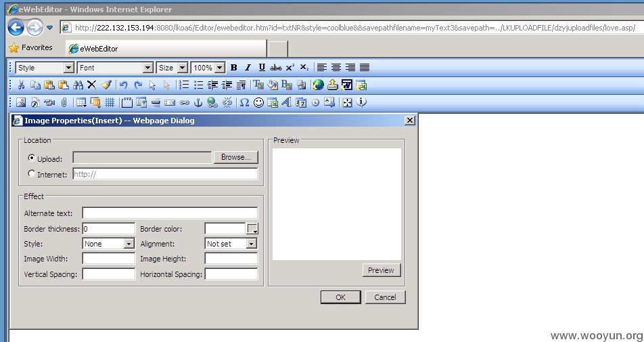The width and height of the screenshot is (644, 342).
Task: Click the font color icon
Action: pyautogui.click(x=258, y=85)
